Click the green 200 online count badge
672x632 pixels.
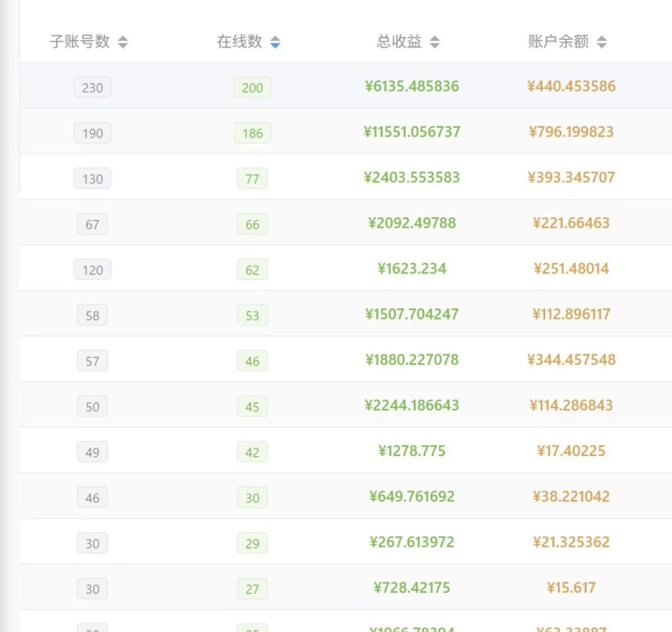pos(253,87)
